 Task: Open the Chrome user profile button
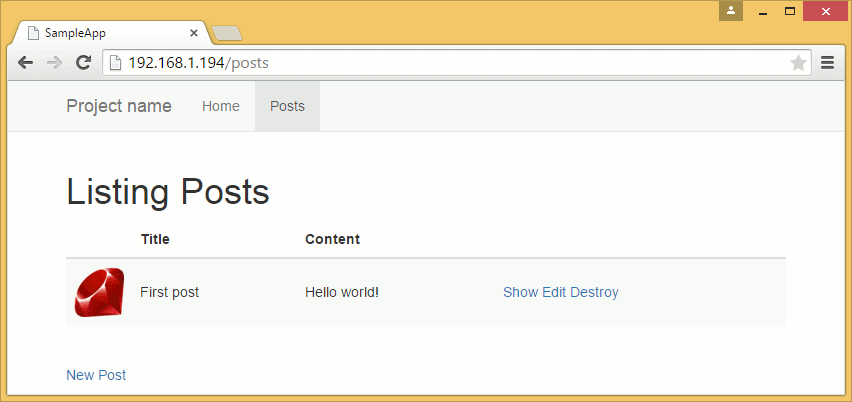(x=730, y=11)
